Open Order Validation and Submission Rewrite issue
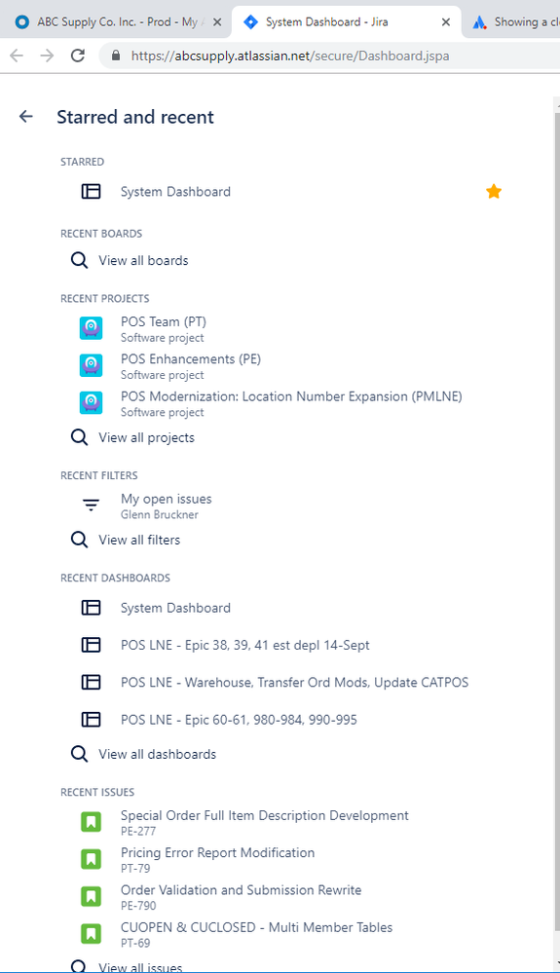Image resolution: width=560 pixels, height=973 pixels. (242, 890)
